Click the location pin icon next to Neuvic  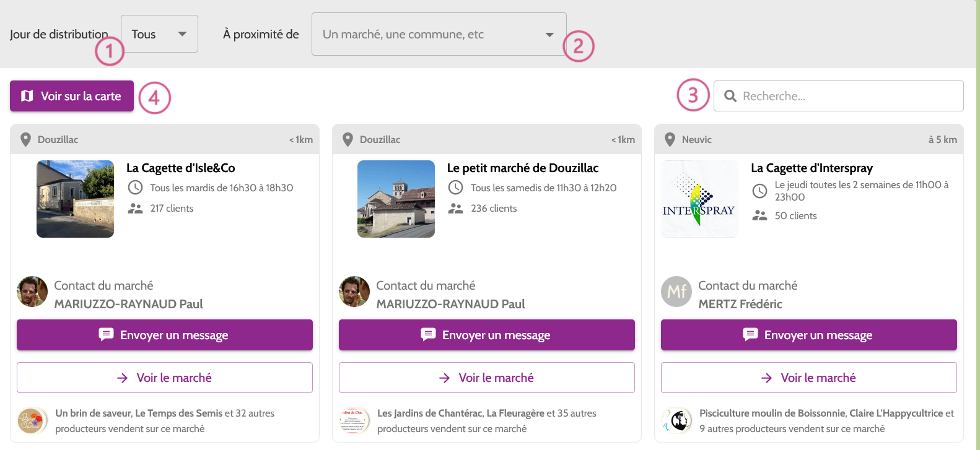point(670,139)
